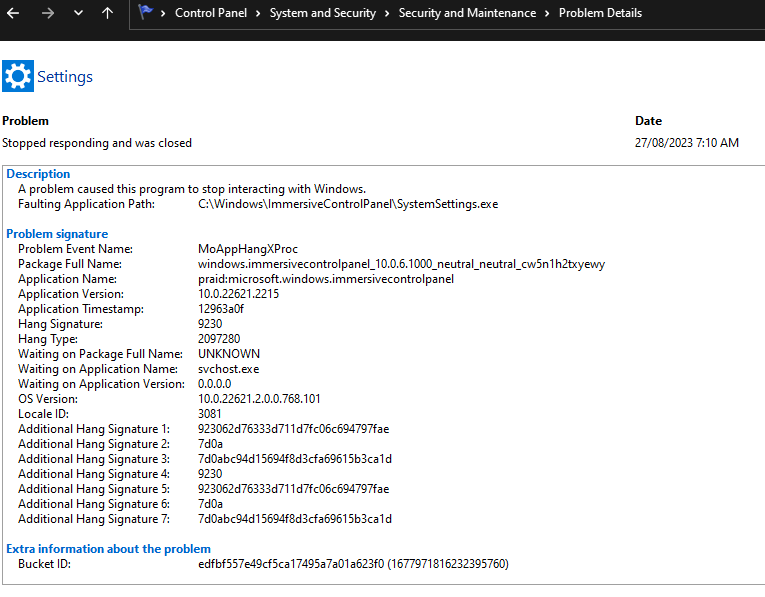Click the Date column header

coord(648,121)
